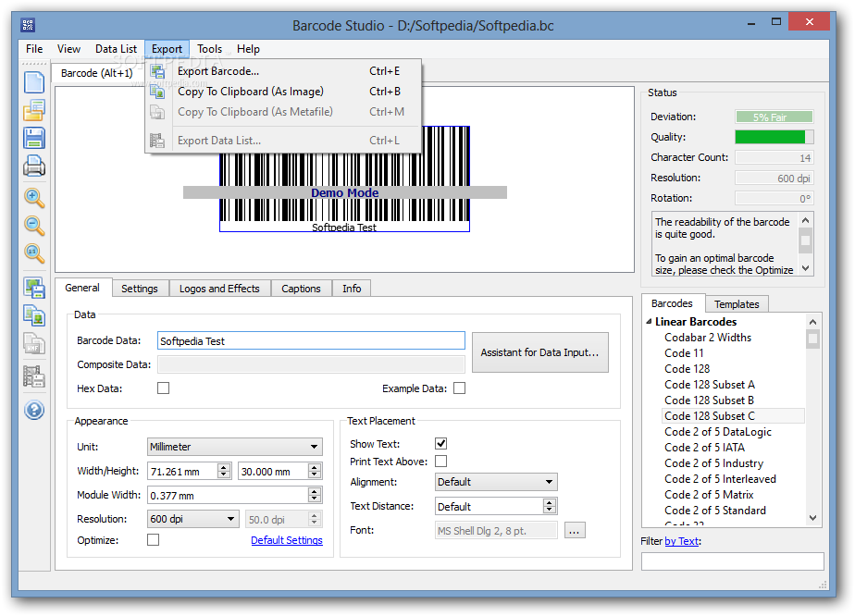Image resolution: width=855 pixels, height=616 pixels.
Task: Collapse the Linear Barcodes tree group
Action: 649,322
